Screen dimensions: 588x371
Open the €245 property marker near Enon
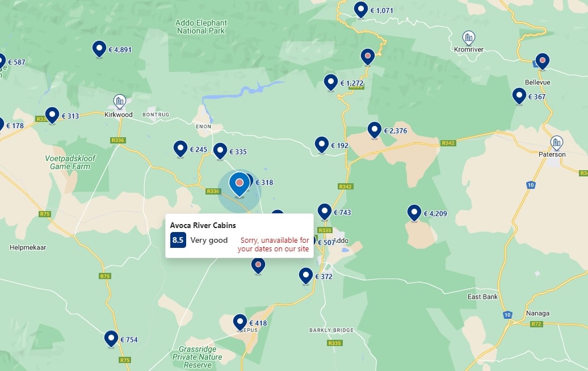179,147
